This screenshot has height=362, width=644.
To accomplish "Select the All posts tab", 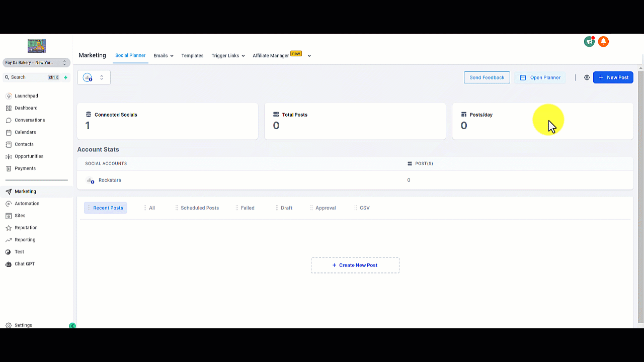I will tap(149, 208).
